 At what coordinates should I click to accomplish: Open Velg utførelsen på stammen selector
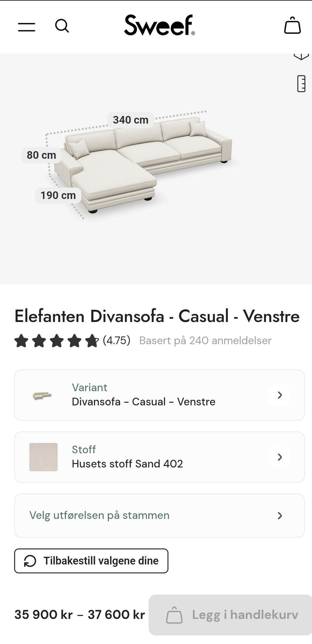pos(99,516)
